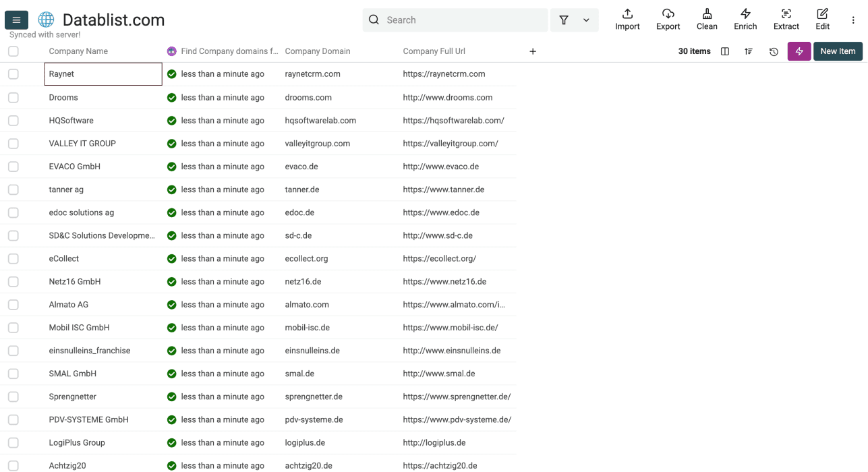
Task: Toggle the select-all checkbox in the header row
Action: click(x=13, y=51)
